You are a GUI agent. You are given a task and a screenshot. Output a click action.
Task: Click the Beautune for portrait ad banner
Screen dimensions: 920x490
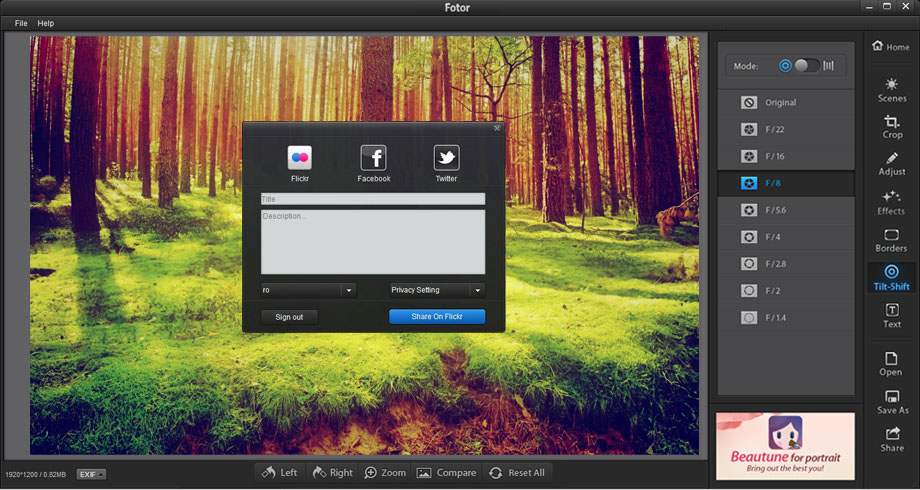pos(785,446)
